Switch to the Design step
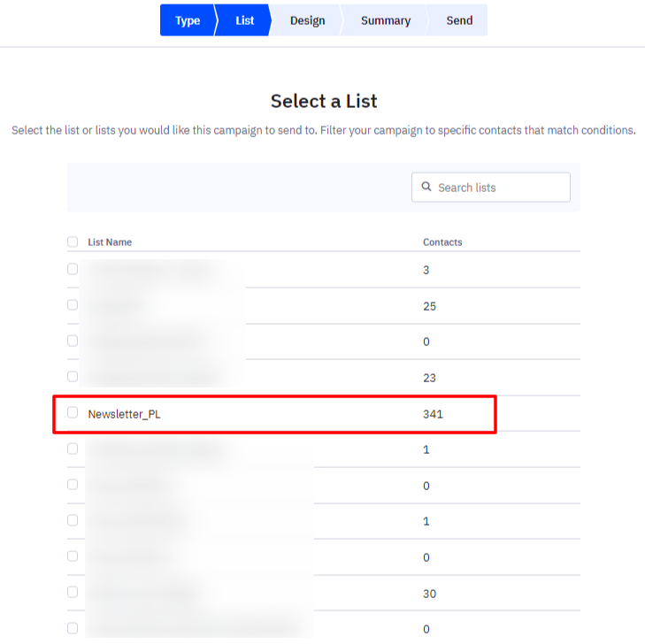This screenshot has width=645, height=644. tap(307, 20)
